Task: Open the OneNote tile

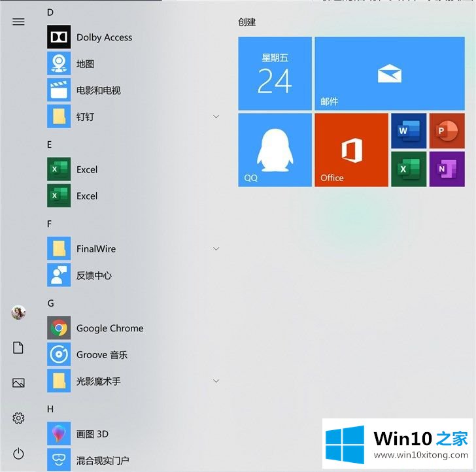Action: [447, 169]
